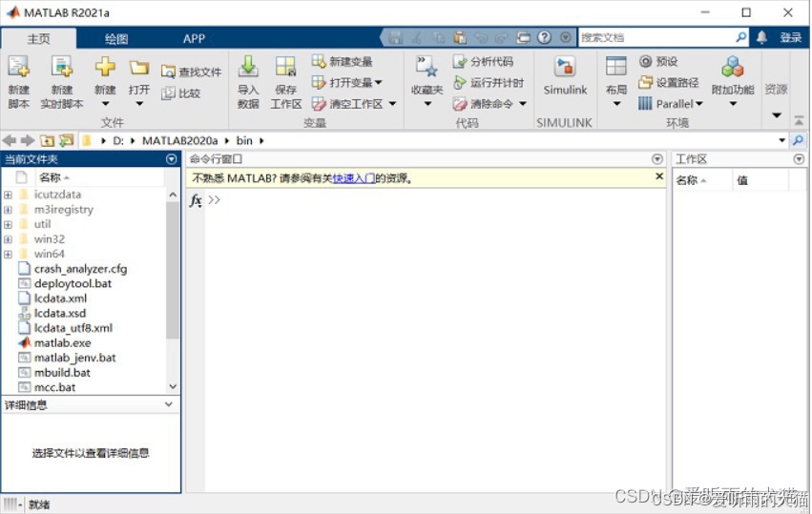This screenshot has width=812, height=514.
Task: Click the fx function browser icon
Action: coord(196,200)
